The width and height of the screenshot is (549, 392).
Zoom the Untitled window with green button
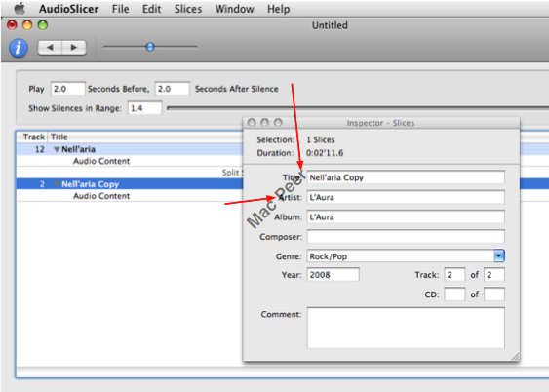pyautogui.click(x=43, y=25)
